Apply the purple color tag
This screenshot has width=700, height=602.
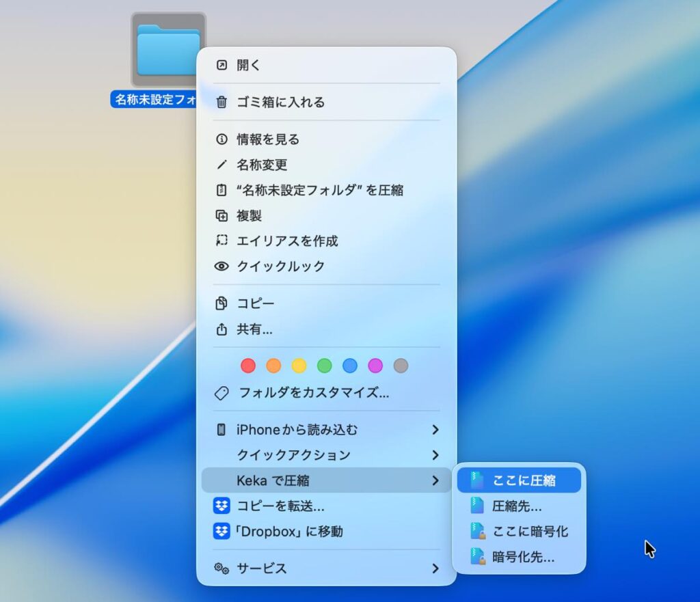click(x=375, y=366)
